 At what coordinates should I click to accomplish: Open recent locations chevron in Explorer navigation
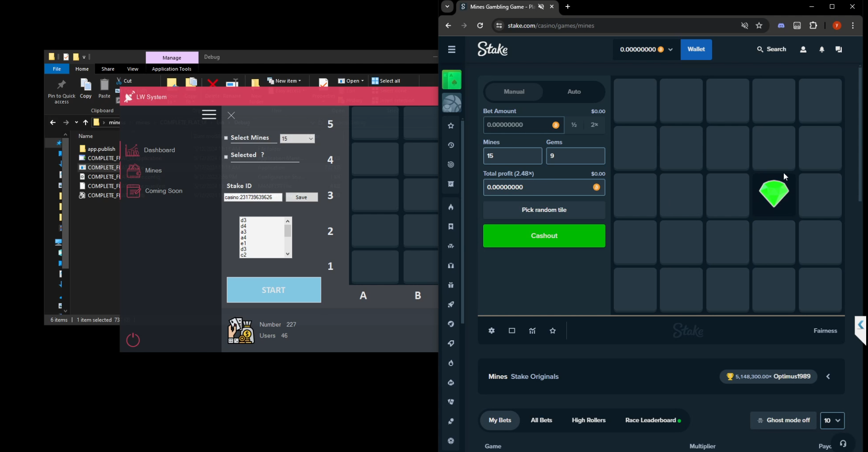pyautogui.click(x=76, y=122)
